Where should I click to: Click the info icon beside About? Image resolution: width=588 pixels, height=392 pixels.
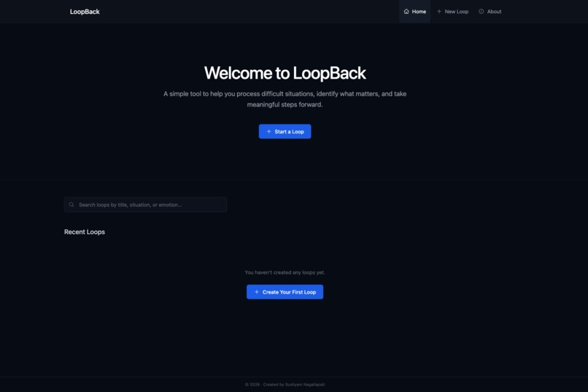[x=481, y=12]
